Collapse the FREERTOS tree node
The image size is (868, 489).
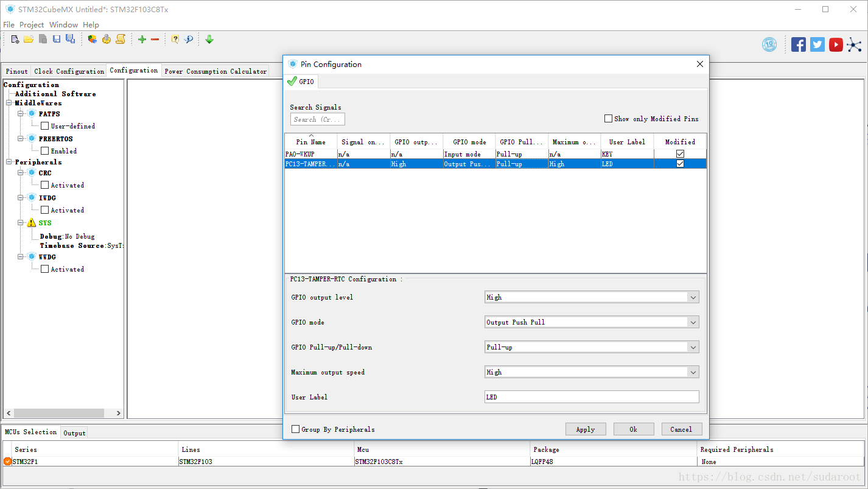click(x=20, y=138)
